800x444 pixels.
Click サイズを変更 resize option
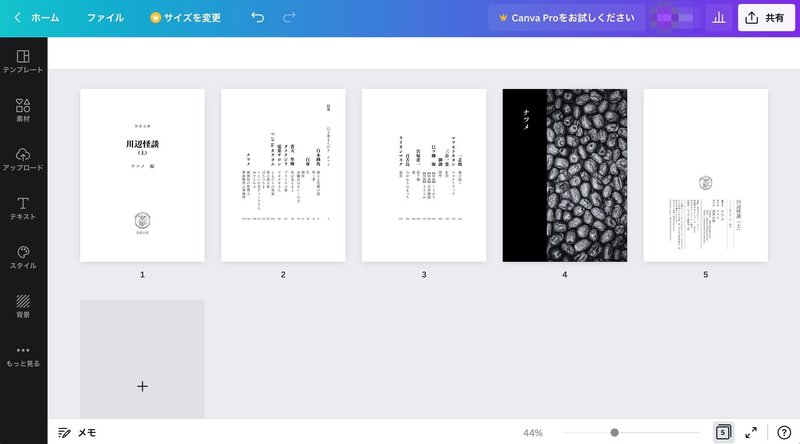pyautogui.click(x=186, y=18)
